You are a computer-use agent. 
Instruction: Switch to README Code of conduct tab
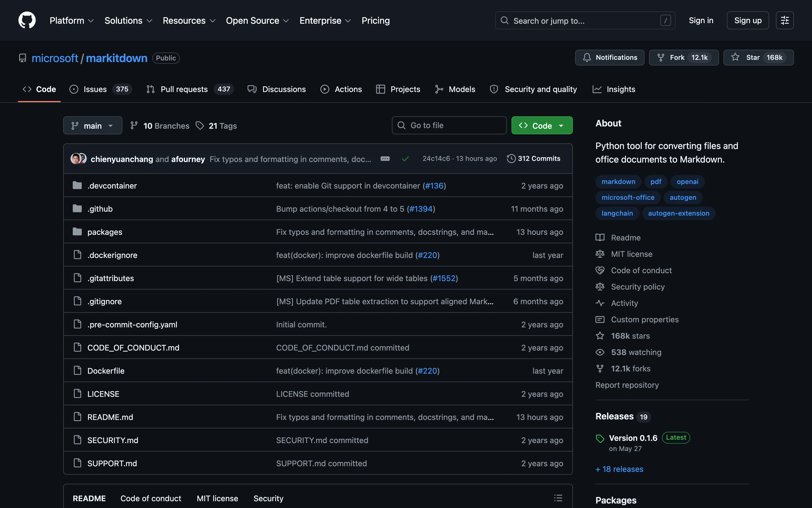click(x=151, y=498)
